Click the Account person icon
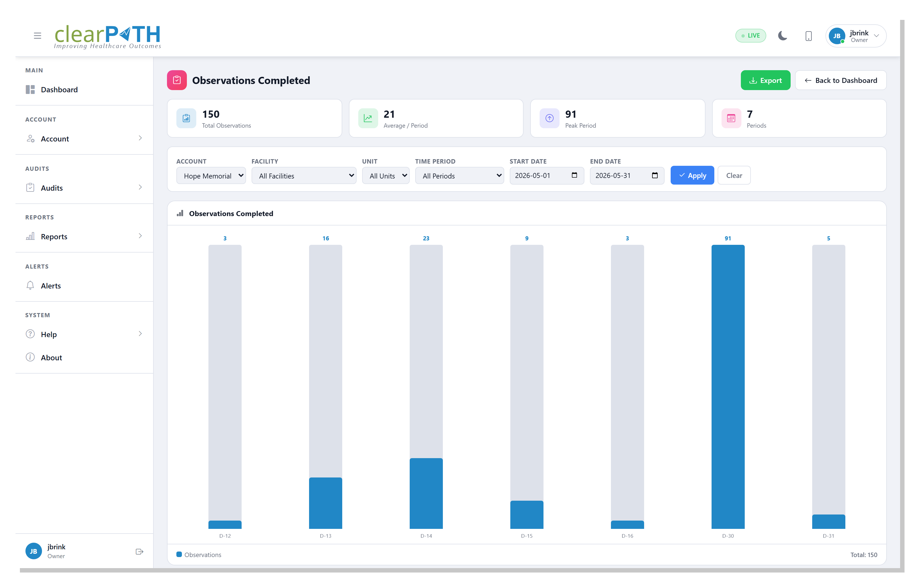Screen dimensions: 920x588 31,139
